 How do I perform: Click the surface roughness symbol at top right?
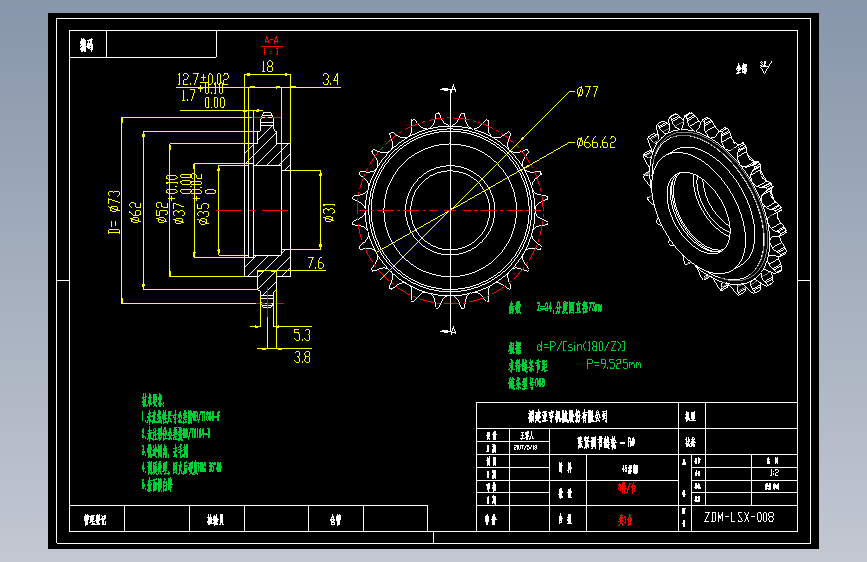[x=765, y=67]
